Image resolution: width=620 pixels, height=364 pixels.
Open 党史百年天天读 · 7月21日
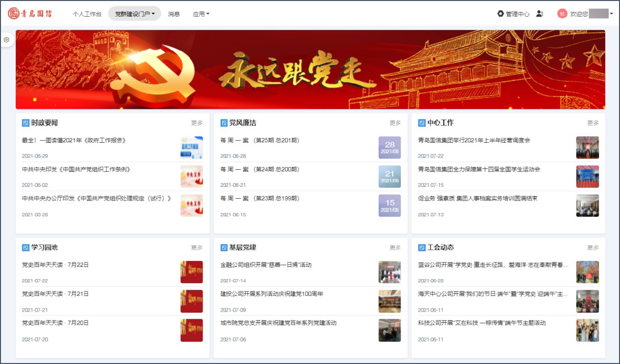coord(55,294)
